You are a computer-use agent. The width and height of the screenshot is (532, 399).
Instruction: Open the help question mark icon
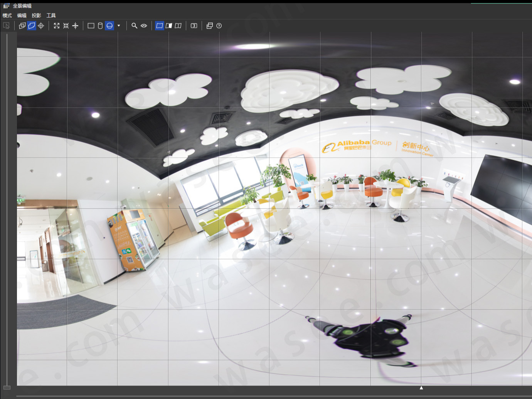(218, 26)
